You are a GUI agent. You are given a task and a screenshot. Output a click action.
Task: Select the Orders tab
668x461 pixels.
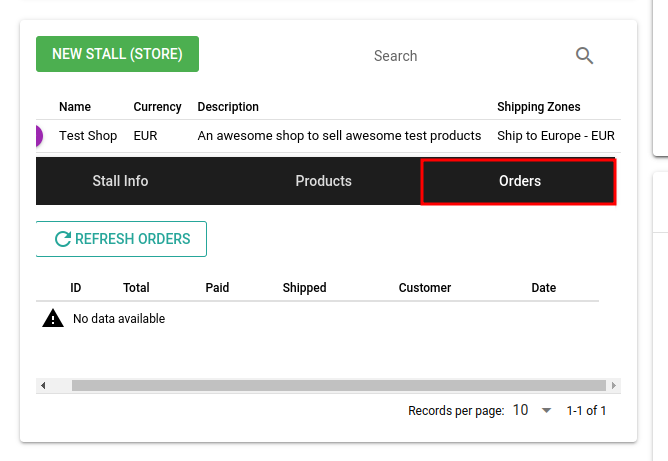tap(519, 181)
